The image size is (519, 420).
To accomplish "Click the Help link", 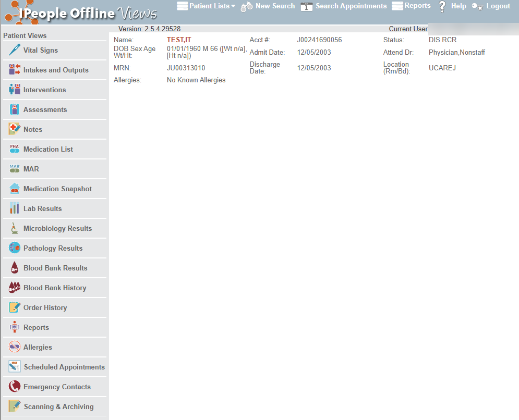I will click(x=458, y=6).
